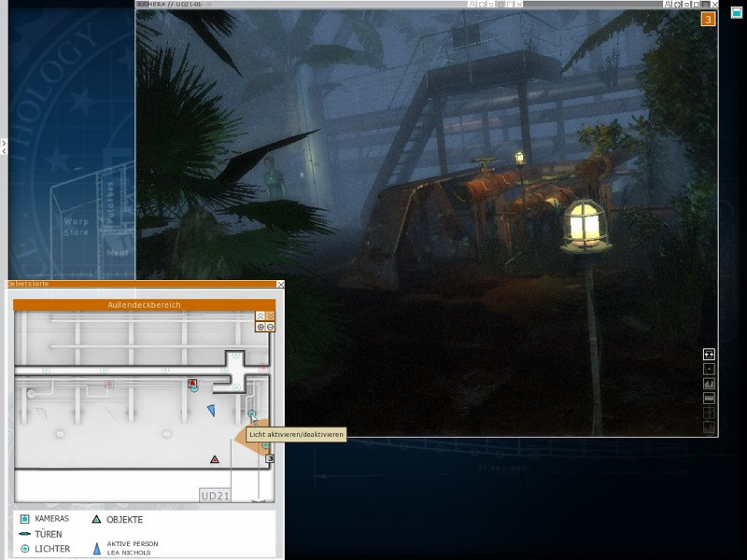Click the LICHTER legend entry
The width and height of the screenshot is (747, 560).
(45, 549)
